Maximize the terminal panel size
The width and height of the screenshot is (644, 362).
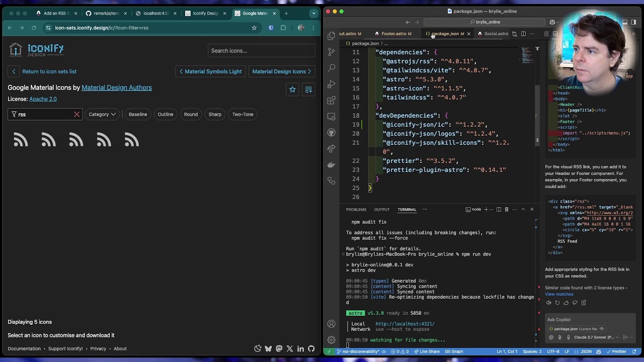(x=523, y=209)
